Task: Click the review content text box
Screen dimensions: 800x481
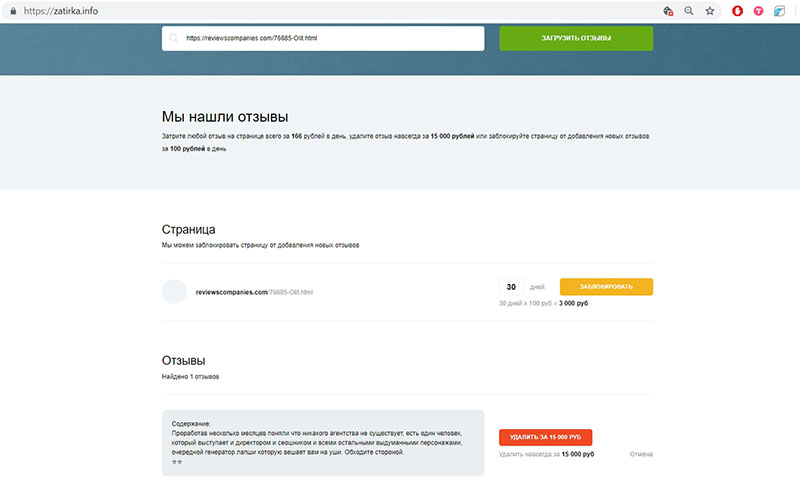Action: tap(323, 443)
